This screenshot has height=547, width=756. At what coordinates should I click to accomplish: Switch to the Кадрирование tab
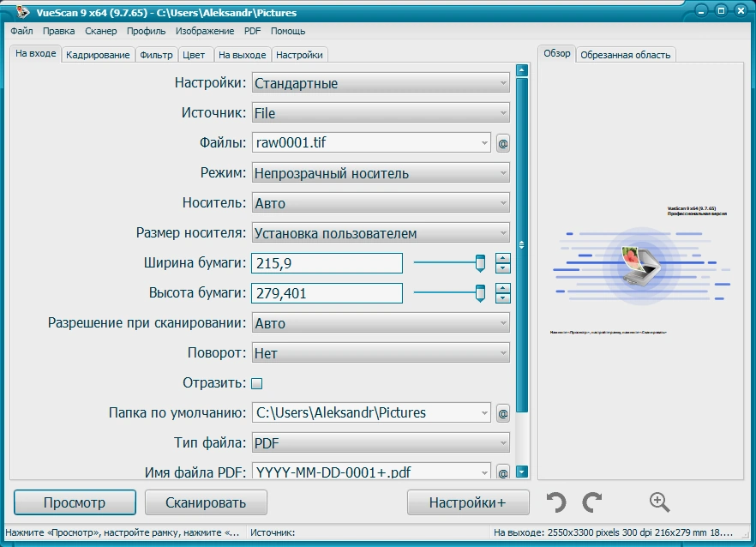pyautogui.click(x=98, y=55)
